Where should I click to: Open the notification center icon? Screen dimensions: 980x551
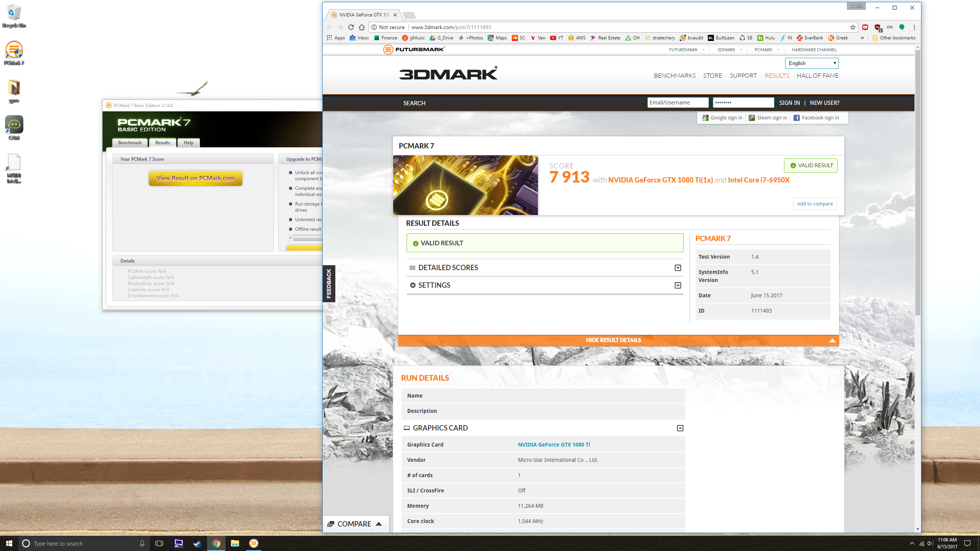pyautogui.click(x=967, y=543)
